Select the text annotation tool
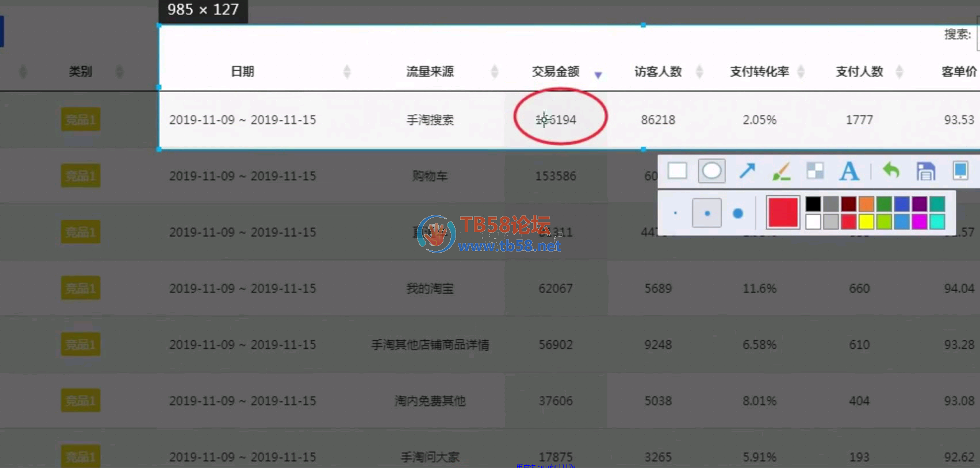 849,171
